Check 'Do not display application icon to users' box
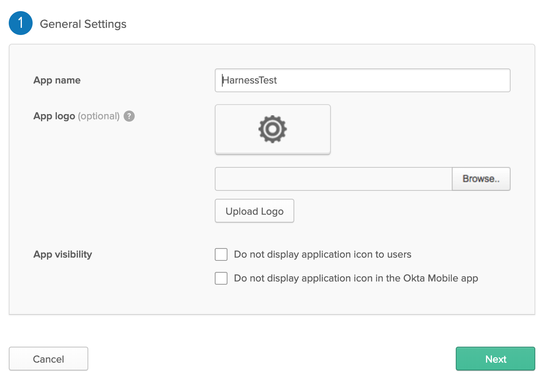This screenshot has width=552, height=392. coord(221,254)
